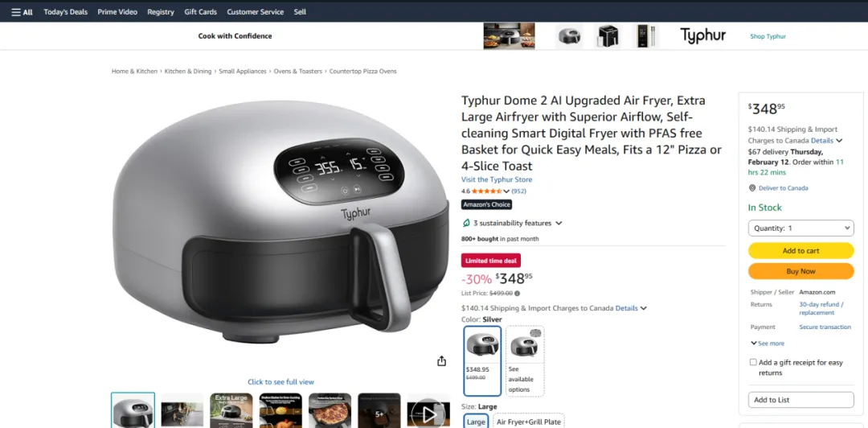The height and width of the screenshot is (428, 868).
Task: Play the product video thumbnail
Action: (x=428, y=413)
